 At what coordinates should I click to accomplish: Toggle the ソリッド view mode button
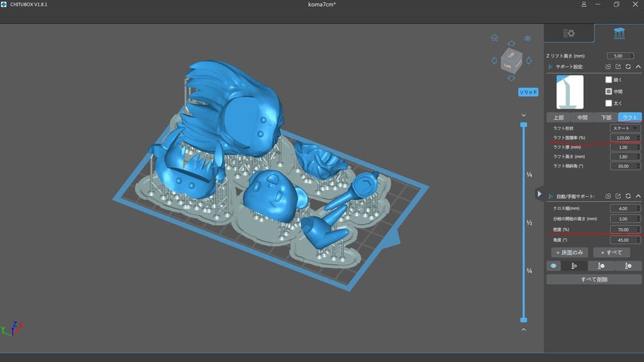(528, 92)
